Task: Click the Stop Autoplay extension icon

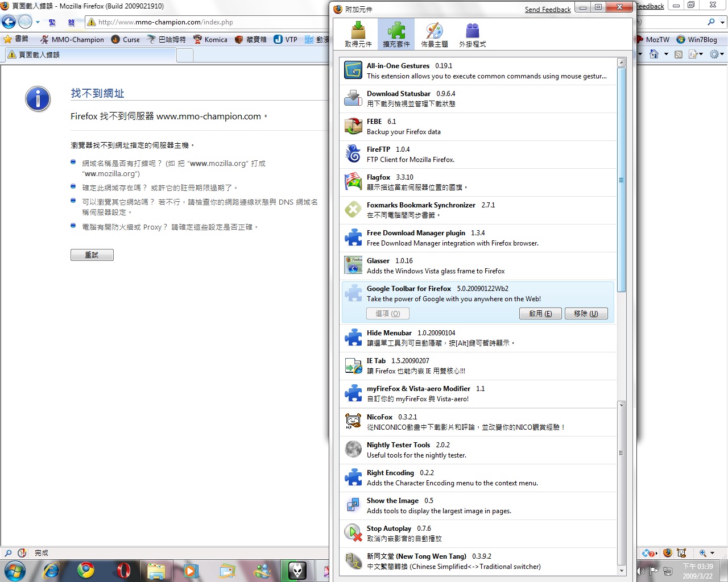Action: [353, 533]
